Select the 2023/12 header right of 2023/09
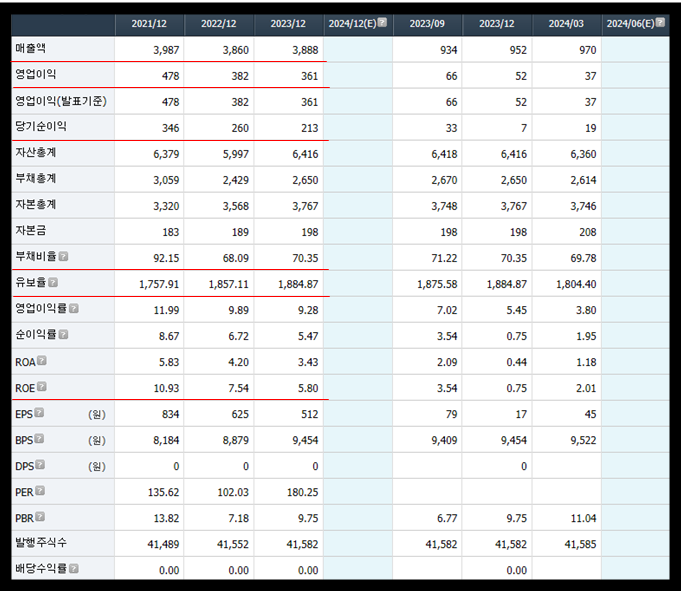The width and height of the screenshot is (681, 591). tap(497, 24)
